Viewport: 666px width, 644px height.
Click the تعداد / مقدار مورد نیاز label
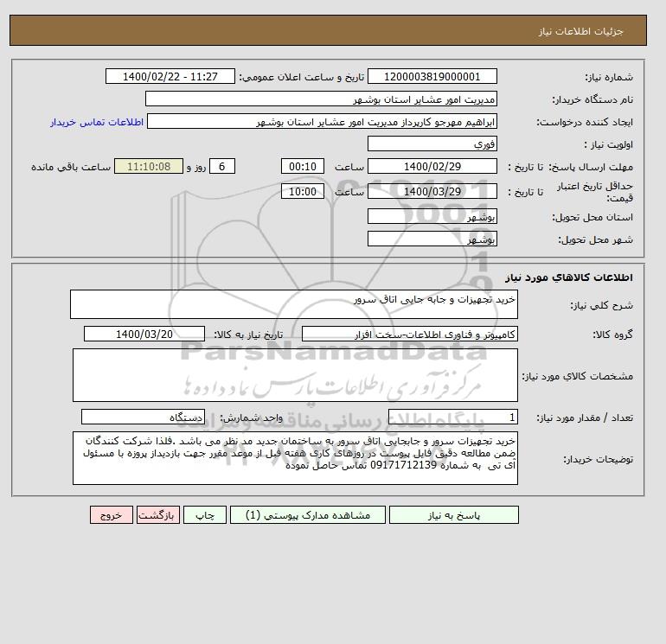click(585, 418)
